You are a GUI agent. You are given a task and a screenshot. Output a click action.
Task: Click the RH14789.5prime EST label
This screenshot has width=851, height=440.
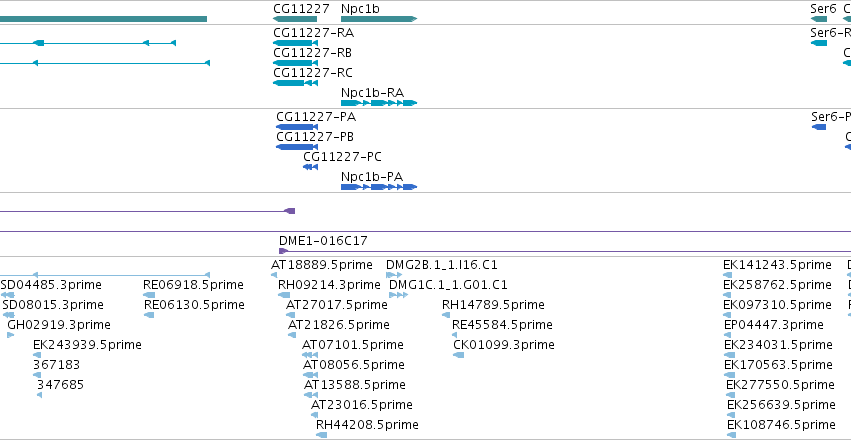[493, 305]
